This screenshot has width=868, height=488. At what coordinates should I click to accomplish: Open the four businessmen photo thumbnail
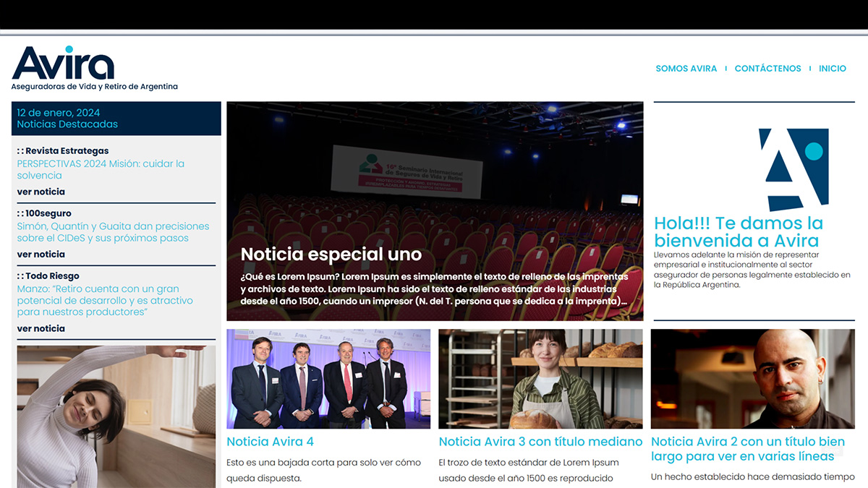[328, 379]
